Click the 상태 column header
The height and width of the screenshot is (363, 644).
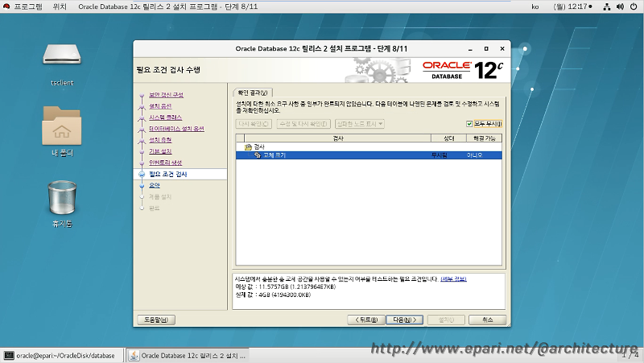[x=449, y=138]
